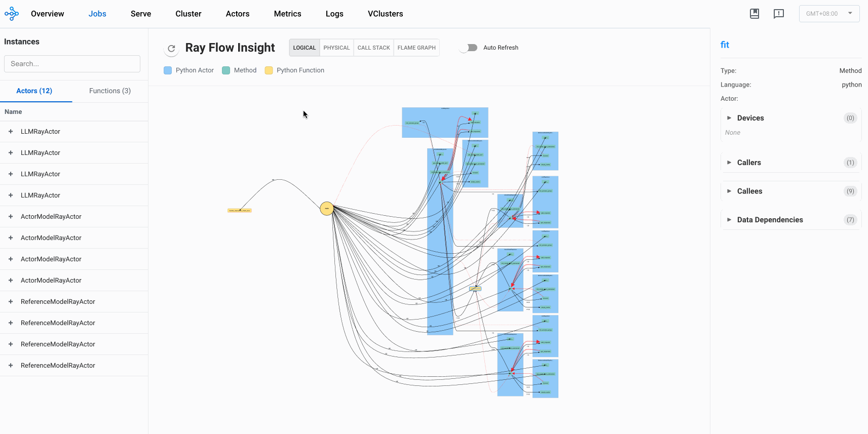Click the plus icon beside last ReferenceModelRayActor
Screen dimensions: 868x434
11,366
